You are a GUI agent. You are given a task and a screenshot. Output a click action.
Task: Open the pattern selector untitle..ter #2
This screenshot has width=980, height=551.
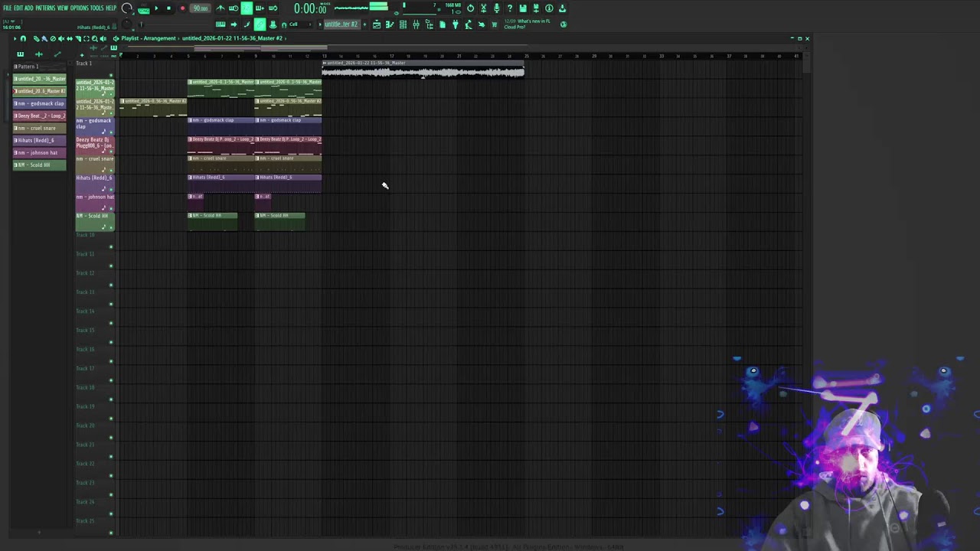pos(341,24)
